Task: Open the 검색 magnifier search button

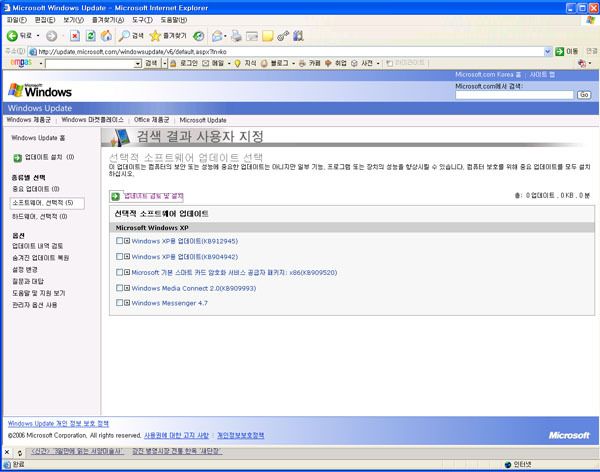Action: tap(130, 36)
